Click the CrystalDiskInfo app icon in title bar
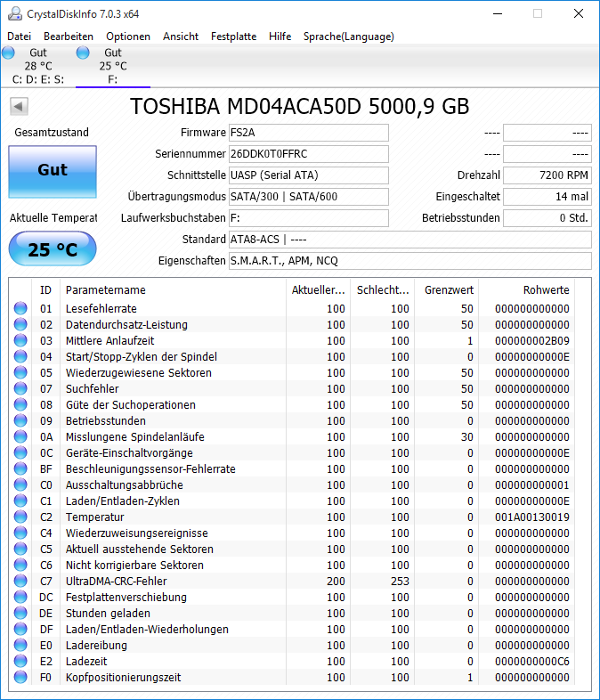Screen dimensions: 600x700 (15, 14)
